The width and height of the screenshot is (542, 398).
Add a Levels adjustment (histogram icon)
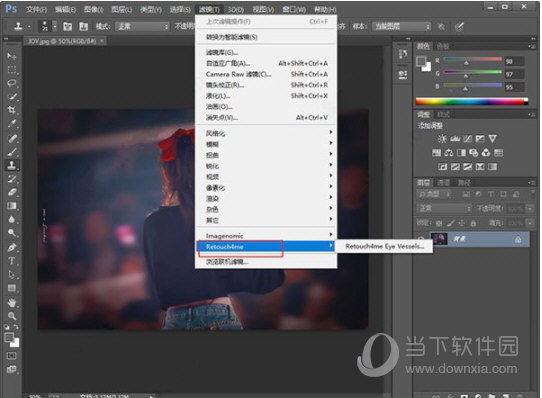point(455,139)
